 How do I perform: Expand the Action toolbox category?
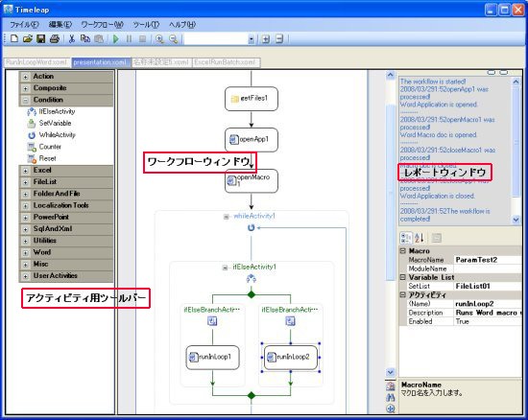pos(25,77)
